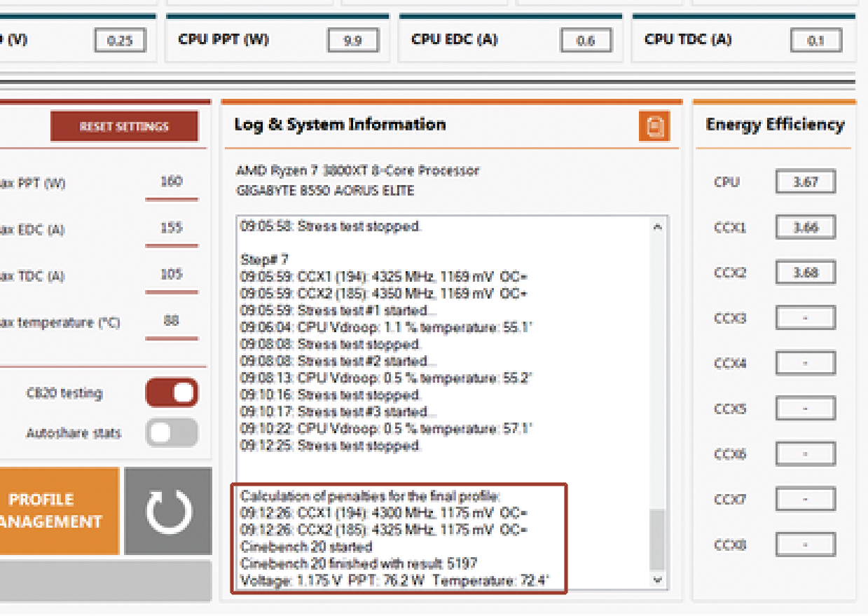Click the gray circular refresh arrow button
Image resolution: width=868 pixels, height=616 pixels.
pos(168,512)
